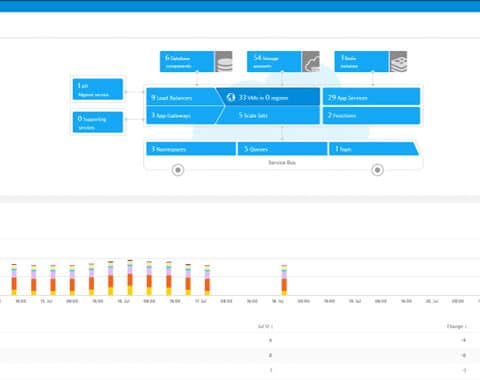The image size is (480, 380).
Task: Open the 3 Namespaces tile
Action: pos(191,149)
